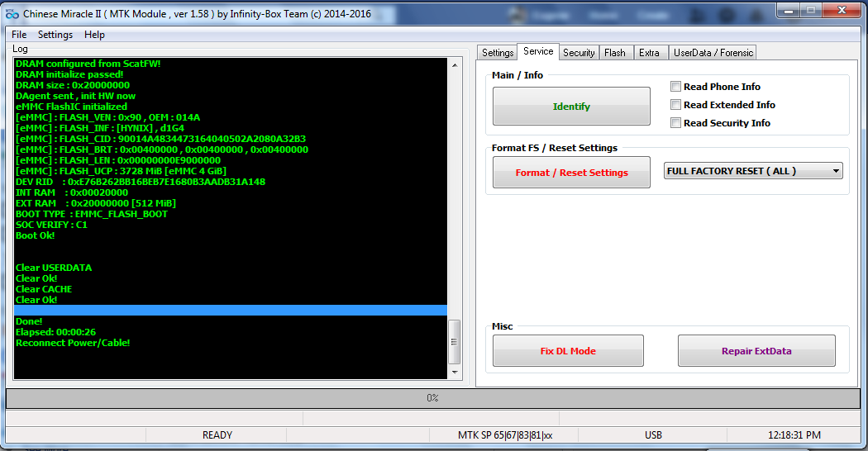Click Format / Reset Settings button
Image resolution: width=868 pixels, height=451 pixels.
tap(571, 173)
